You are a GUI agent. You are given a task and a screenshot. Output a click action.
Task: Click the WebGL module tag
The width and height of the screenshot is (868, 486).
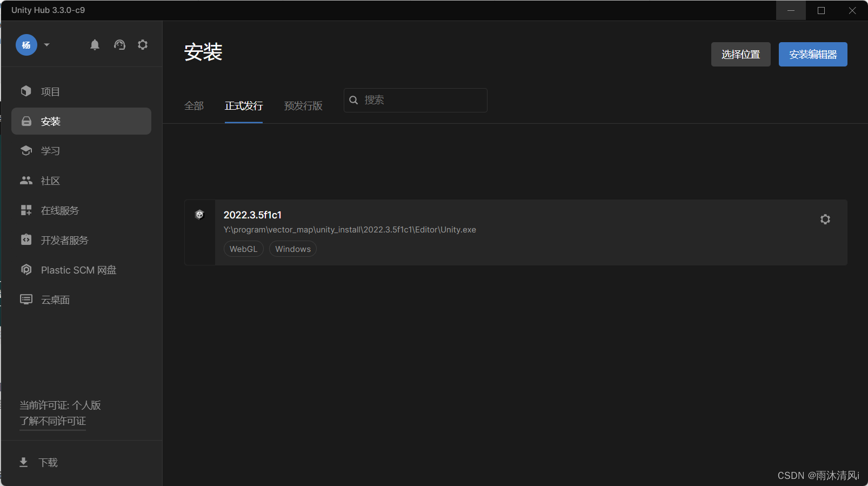[244, 249]
